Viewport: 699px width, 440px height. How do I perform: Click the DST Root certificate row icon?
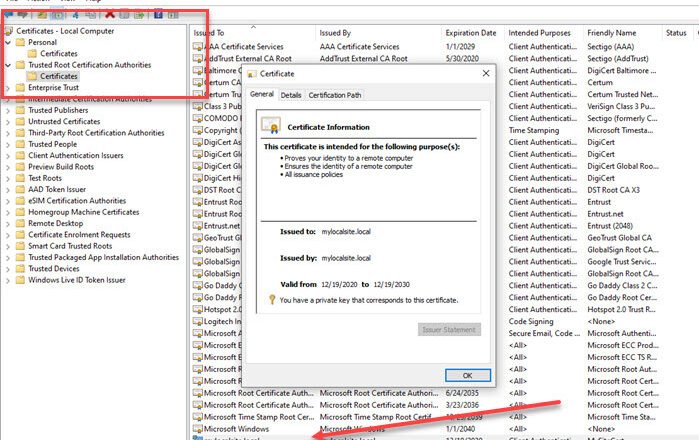click(x=197, y=190)
